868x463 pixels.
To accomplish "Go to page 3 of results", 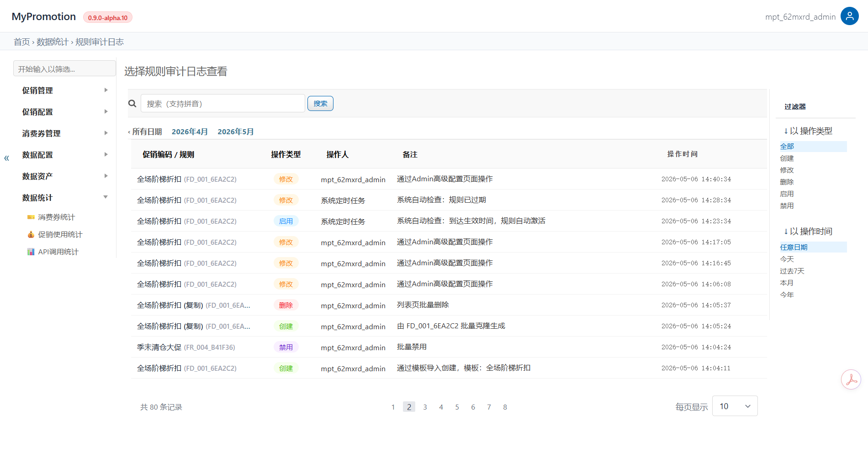I will (425, 407).
